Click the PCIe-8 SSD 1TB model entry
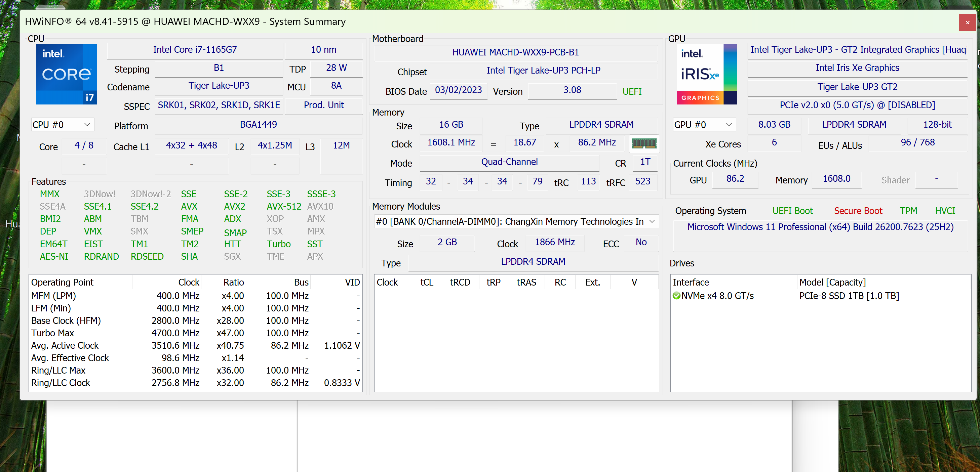 (x=849, y=296)
